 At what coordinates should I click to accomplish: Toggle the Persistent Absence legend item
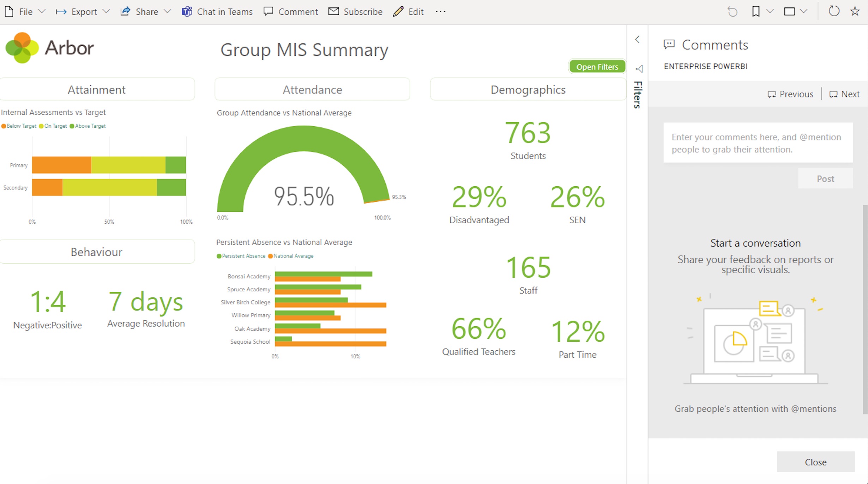(241, 256)
